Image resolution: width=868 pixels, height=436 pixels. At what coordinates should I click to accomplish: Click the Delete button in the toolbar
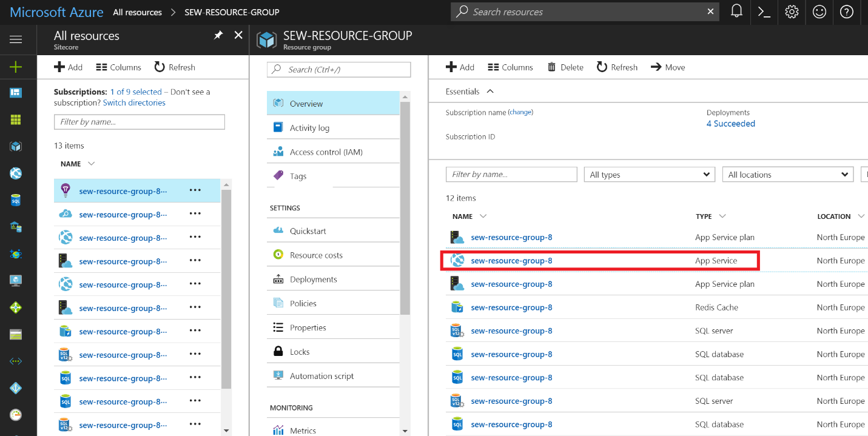pos(565,67)
